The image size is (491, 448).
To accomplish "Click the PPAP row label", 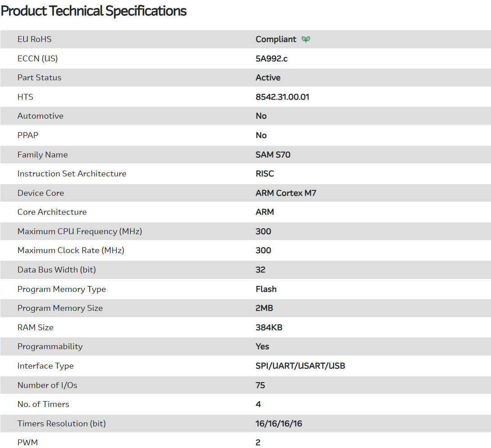I will tap(28, 135).
